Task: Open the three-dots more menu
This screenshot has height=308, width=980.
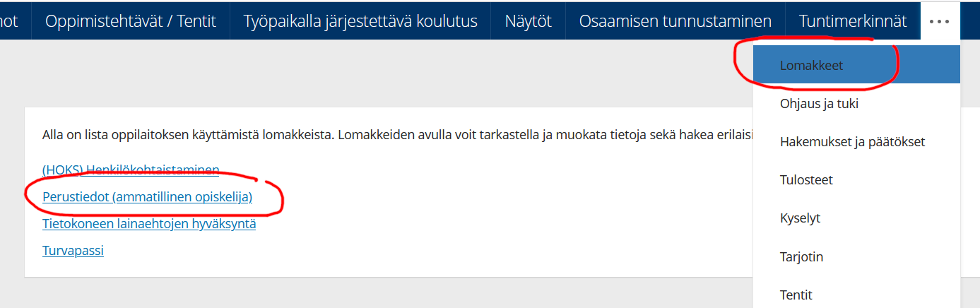Action: tap(940, 21)
